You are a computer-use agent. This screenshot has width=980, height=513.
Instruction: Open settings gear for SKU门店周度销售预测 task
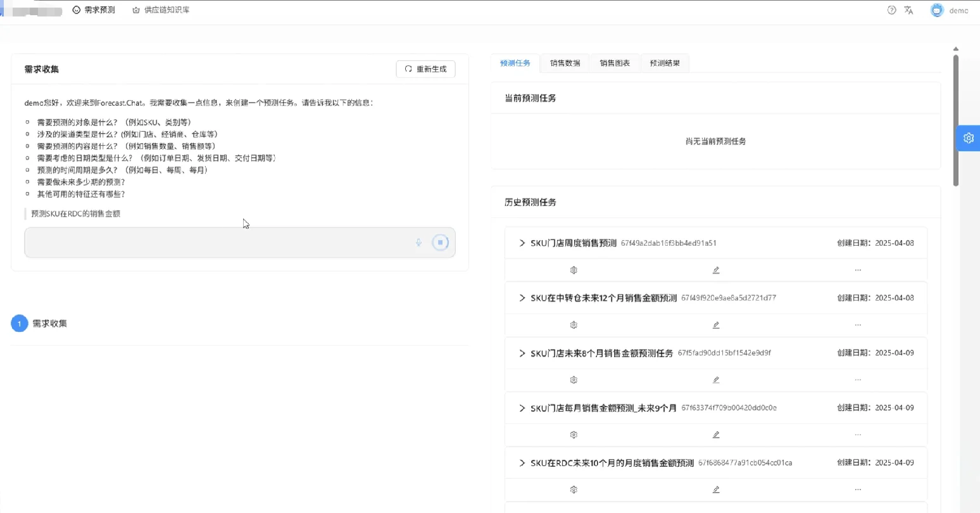pos(573,269)
